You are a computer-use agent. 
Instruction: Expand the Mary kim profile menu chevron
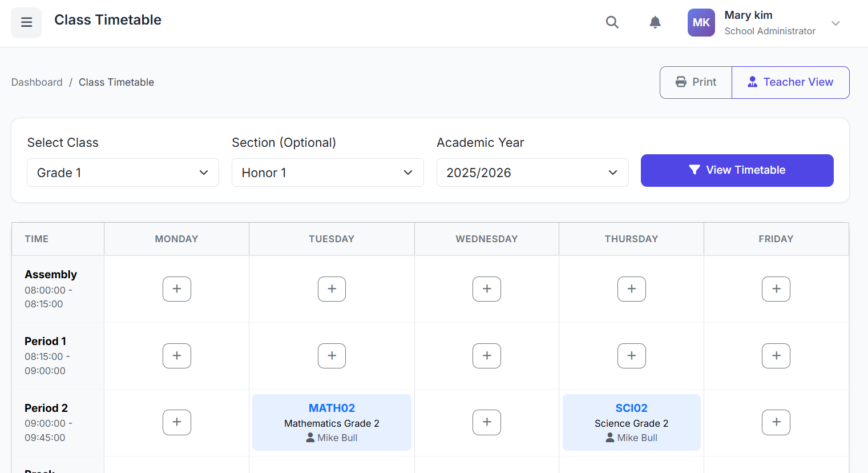point(835,23)
